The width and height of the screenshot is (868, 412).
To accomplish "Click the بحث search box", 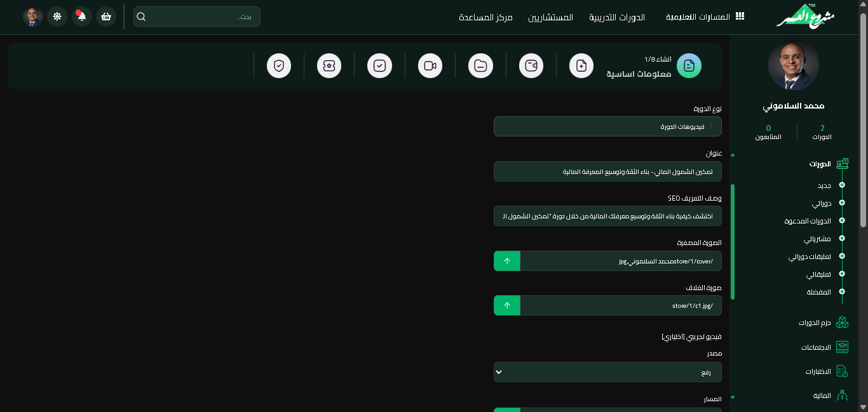I will pyautogui.click(x=197, y=17).
